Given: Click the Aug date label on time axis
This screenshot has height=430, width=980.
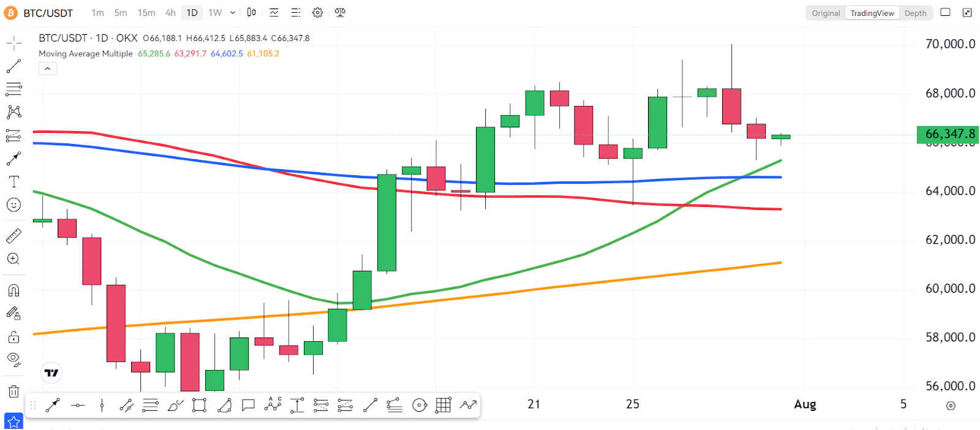Looking at the screenshot, I should [805, 404].
